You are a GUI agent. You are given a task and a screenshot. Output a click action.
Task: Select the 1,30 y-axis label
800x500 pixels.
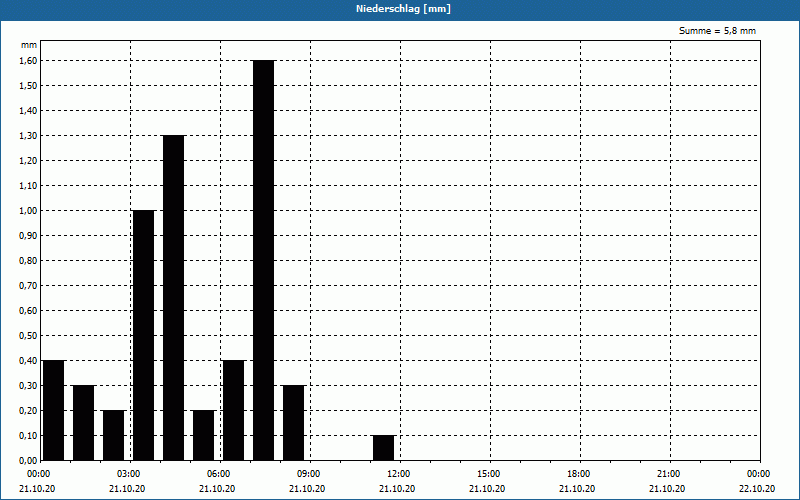point(28,136)
